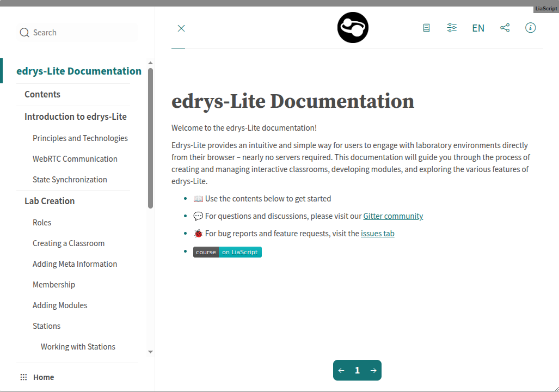Go to Working with Stations entry

point(78,347)
